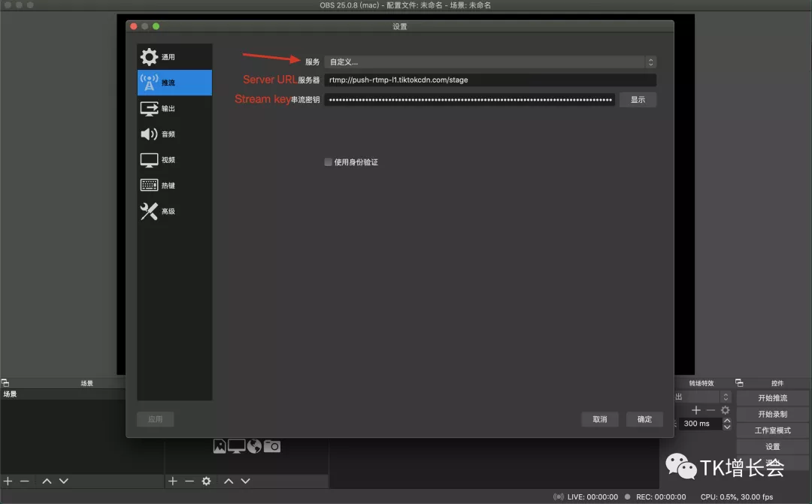The width and height of the screenshot is (812, 504).
Task: Pop out the 控件 (controls) dock
Action: point(740,383)
